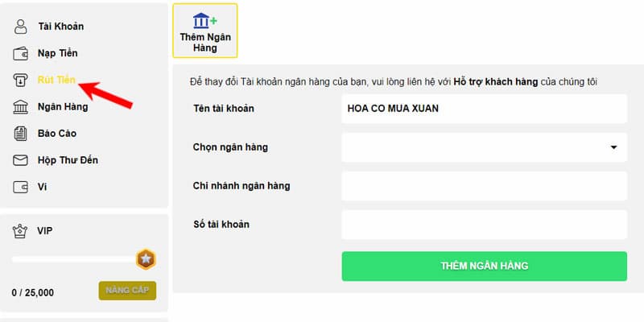Click the Tài Khoản user icon
The height and width of the screenshot is (322, 644).
coord(21,27)
